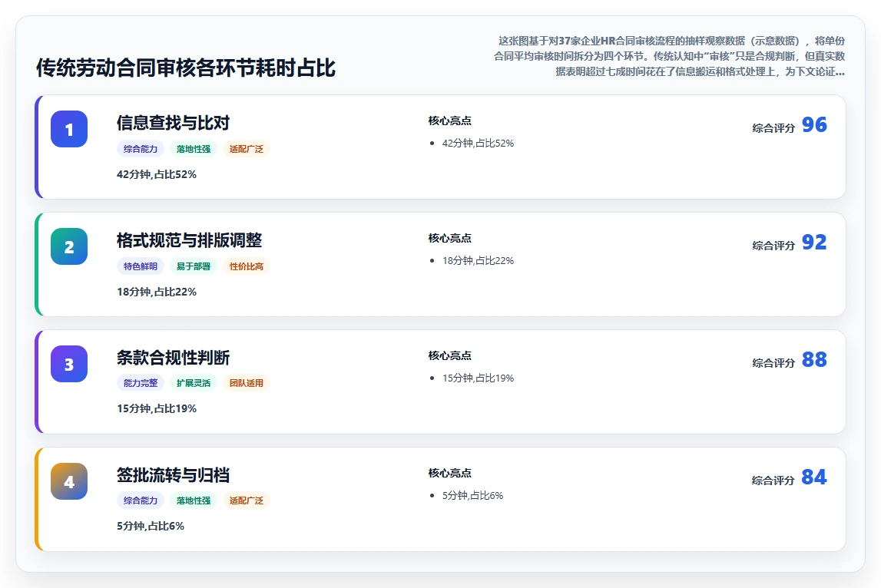Click the score 96
881x588 pixels.
[x=814, y=124]
